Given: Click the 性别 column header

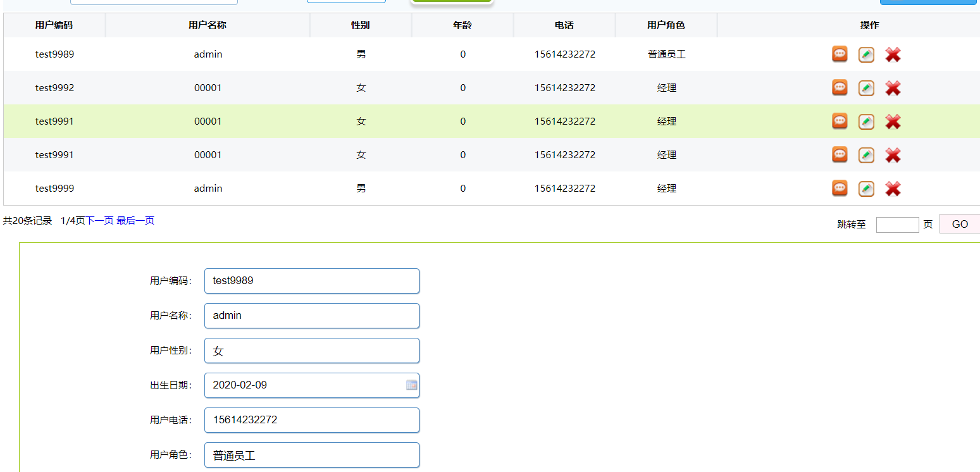Looking at the screenshot, I should [361, 25].
